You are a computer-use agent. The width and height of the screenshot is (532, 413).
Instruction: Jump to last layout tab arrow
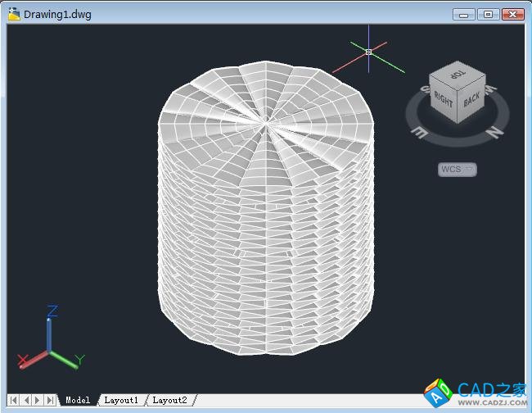[x=51, y=400]
